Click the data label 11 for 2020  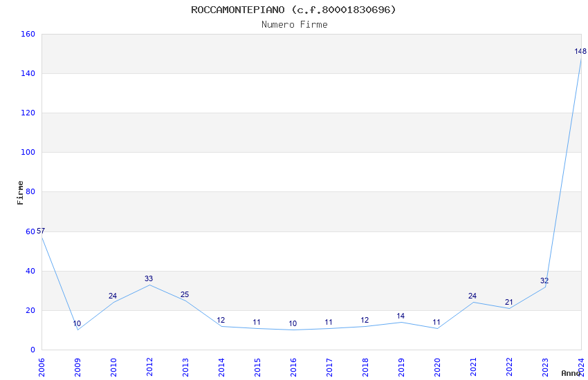coord(436,322)
